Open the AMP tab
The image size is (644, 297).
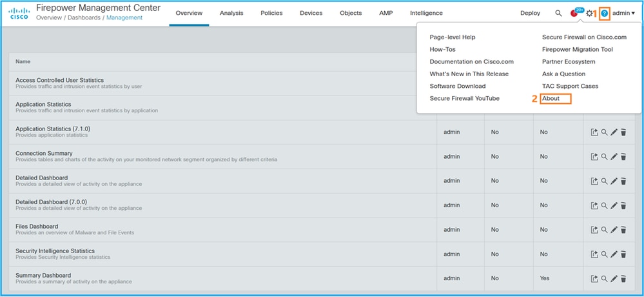click(x=385, y=13)
